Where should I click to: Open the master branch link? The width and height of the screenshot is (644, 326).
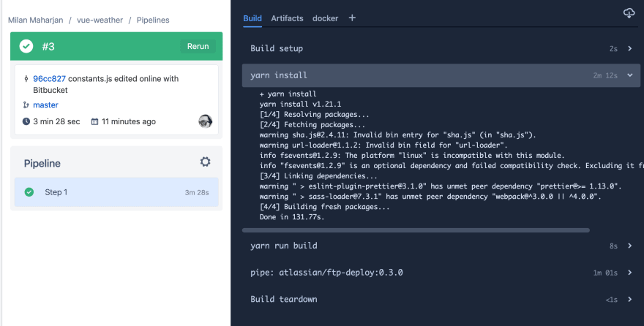click(x=45, y=105)
